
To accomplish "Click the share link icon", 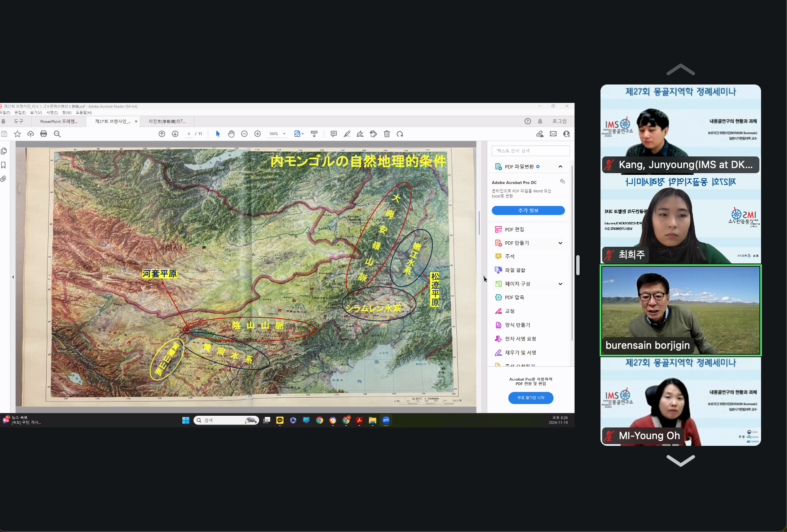I will pyautogui.click(x=540, y=134).
